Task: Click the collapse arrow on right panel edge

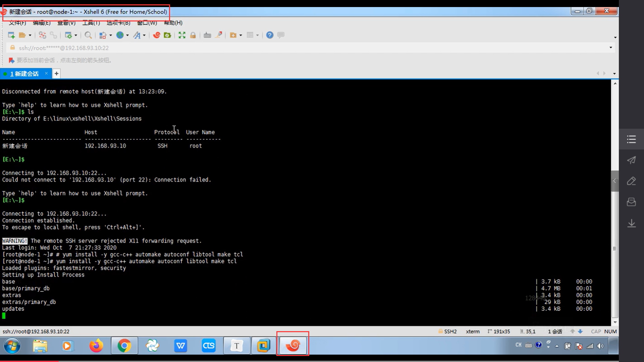Action: click(614, 181)
